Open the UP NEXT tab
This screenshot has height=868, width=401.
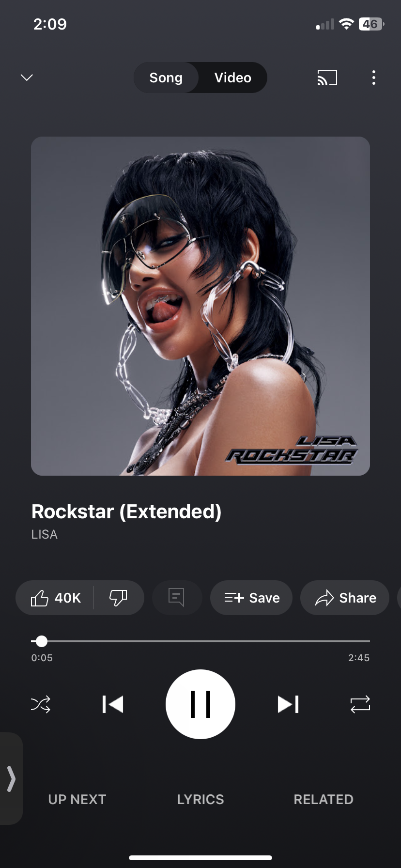[x=77, y=799]
